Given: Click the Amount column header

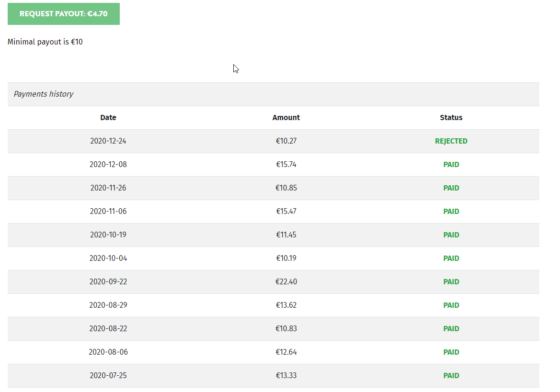Looking at the screenshot, I should point(286,118).
